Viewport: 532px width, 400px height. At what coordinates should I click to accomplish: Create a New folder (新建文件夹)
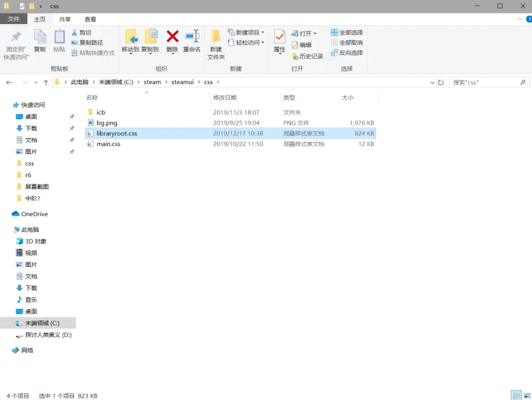click(216, 45)
